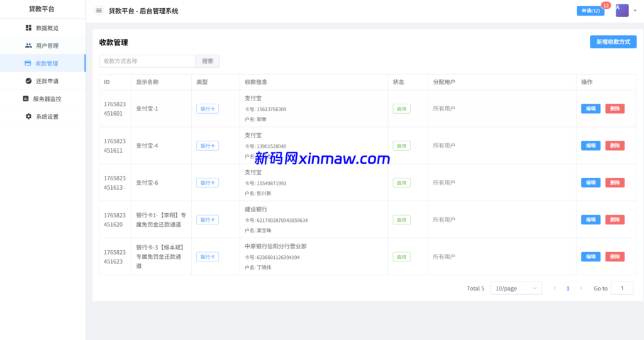Edit the 支付宝-1 row
This screenshot has height=340, width=644.
pos(591,108)
